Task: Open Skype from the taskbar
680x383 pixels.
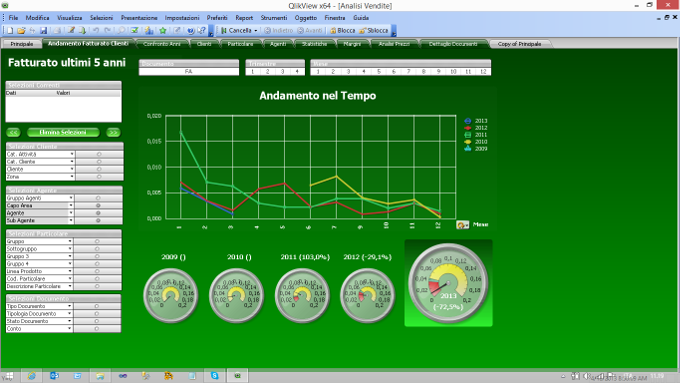Action: (x=215, y=376)
